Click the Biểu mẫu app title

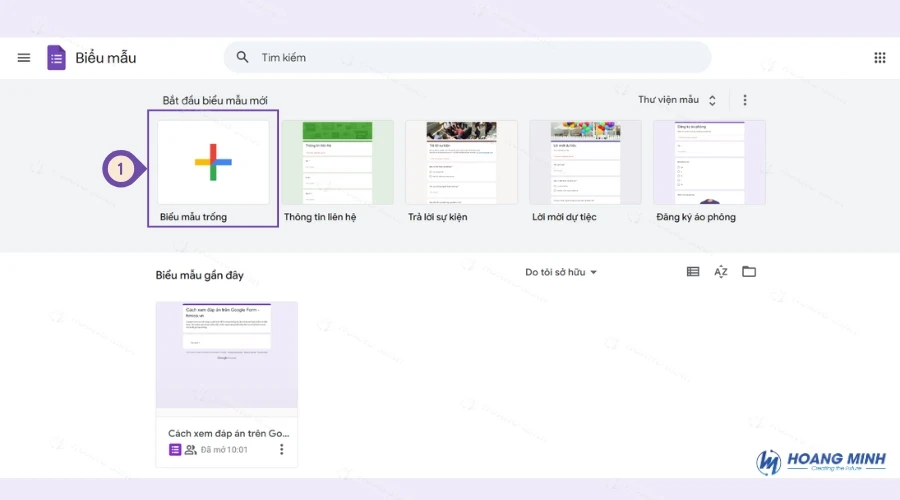pyautogui.click(x=106, y=58)
